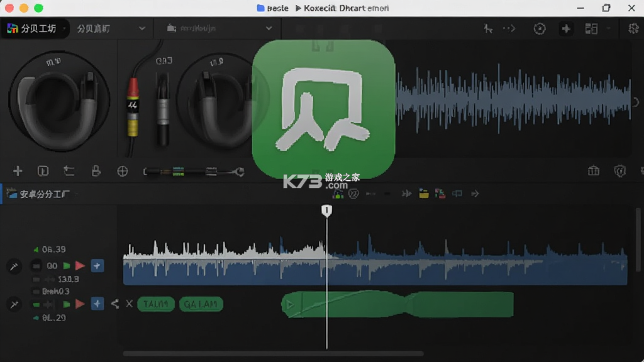Click the 8L.29 value on second track
Image resolution: width=644 pixels, height=362 pixels.
(54, 317)
